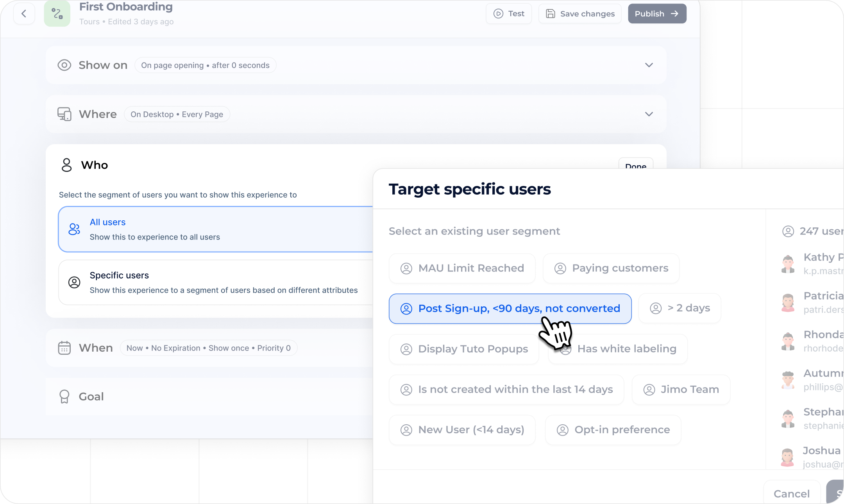The height and width of the screenshot is (504, 844).
Task: Click the Publish button
Action: [657, 14]
